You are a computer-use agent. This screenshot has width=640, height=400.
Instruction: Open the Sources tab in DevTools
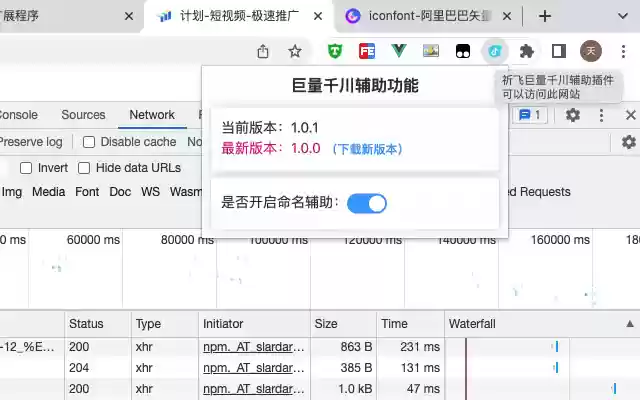click(x=83, y=115)
